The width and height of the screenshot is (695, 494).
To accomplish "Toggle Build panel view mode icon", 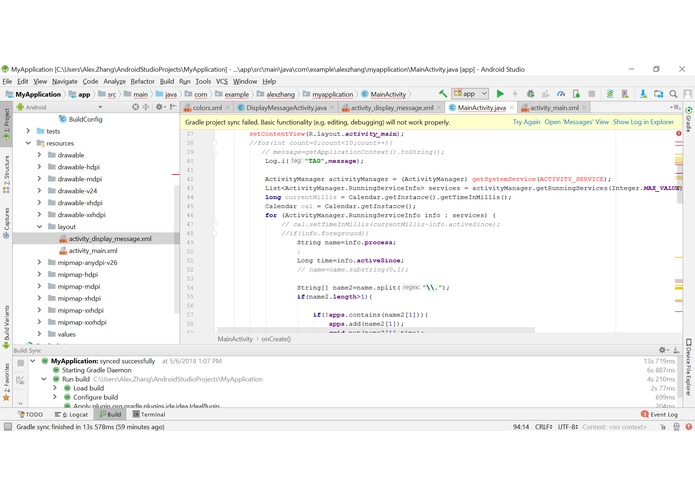I will (20, 380).
